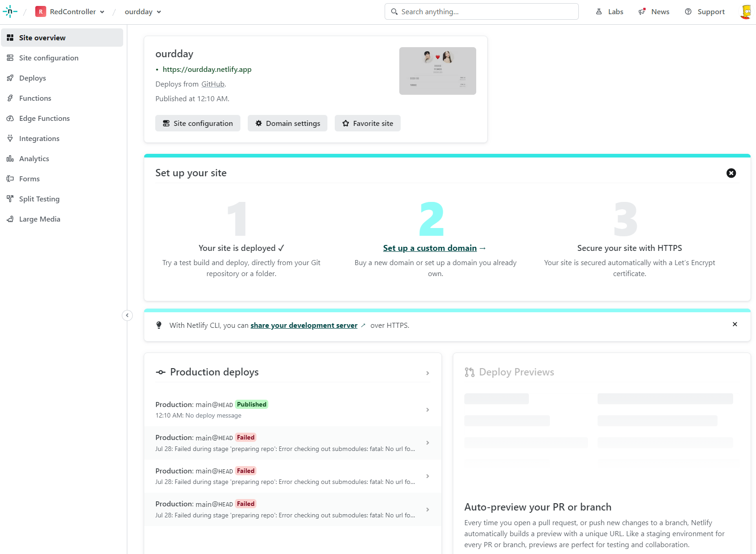Click the sidebar Site configuration icon
756x554 pixels.
click(10, 58)
